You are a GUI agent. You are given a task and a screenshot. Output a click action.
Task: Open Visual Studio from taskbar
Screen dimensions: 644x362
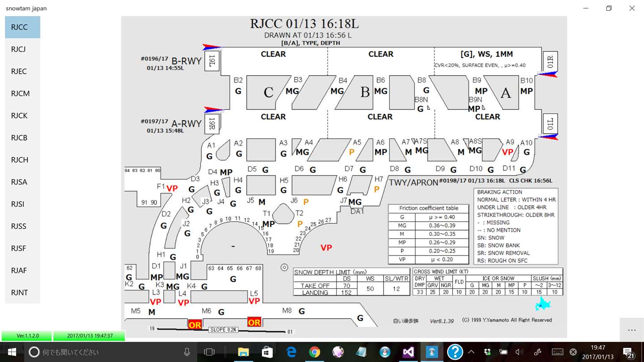click(408, 352)
